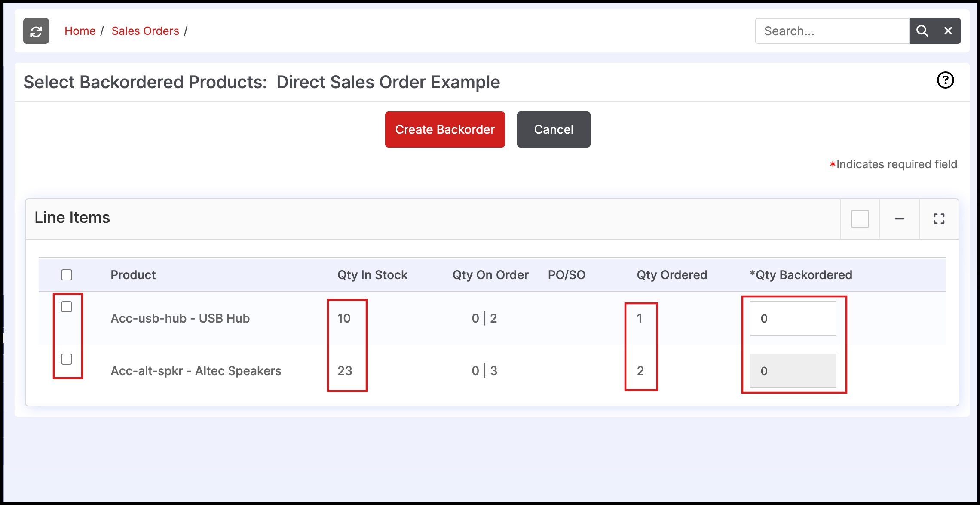Click the Line Items panel title
The width and height of the screenshot is (980, 505).
[x=72, y=218]
